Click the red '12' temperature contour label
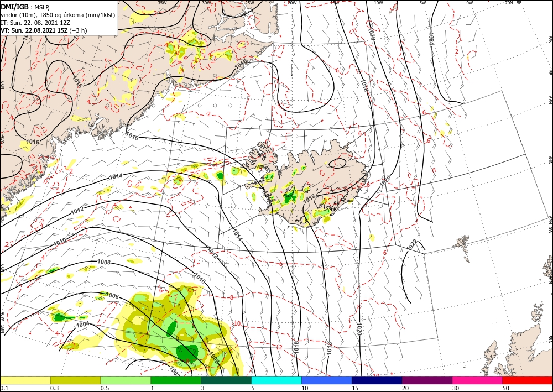This screenshot has height=392, width=553. (279, 347)
